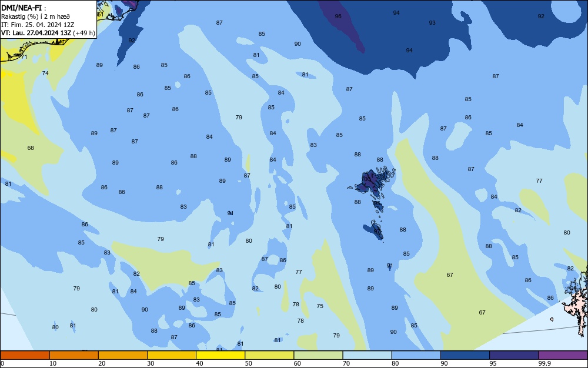Click the legend tick label 10
This screenshot has height=368, width=588.
coord(53,363)
